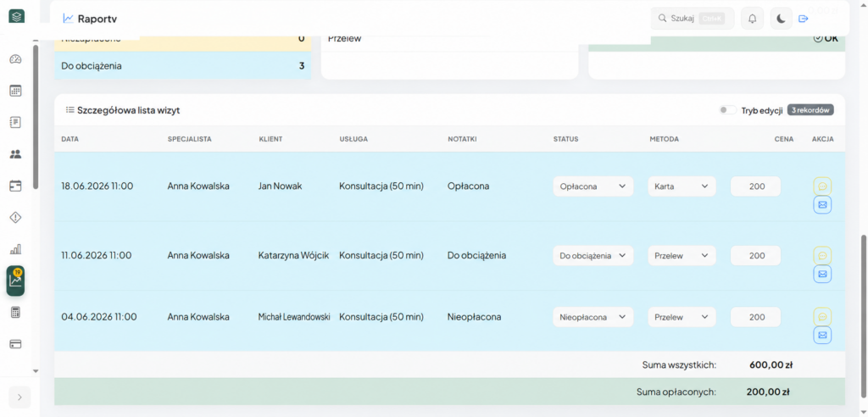Click the date 04.06.2026 11:00
This screenshot has width=868, height=417.
point(98,317)
